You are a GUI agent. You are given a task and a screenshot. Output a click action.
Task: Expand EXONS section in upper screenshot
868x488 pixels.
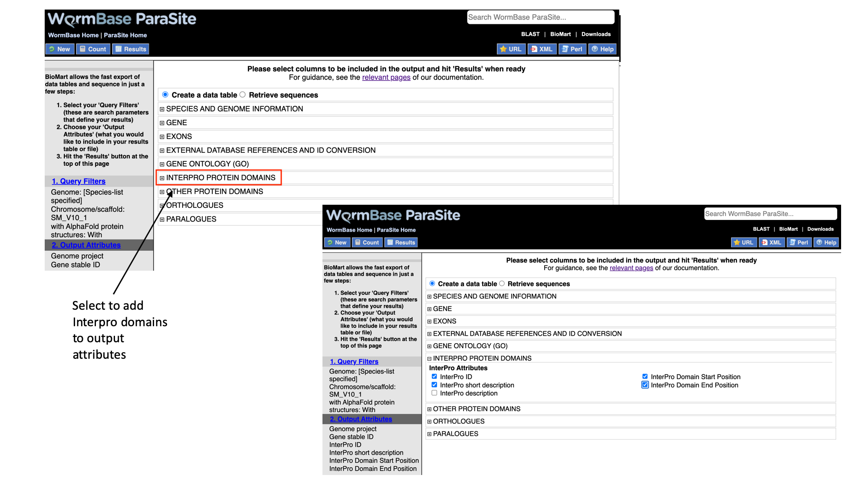click(162, 137)
